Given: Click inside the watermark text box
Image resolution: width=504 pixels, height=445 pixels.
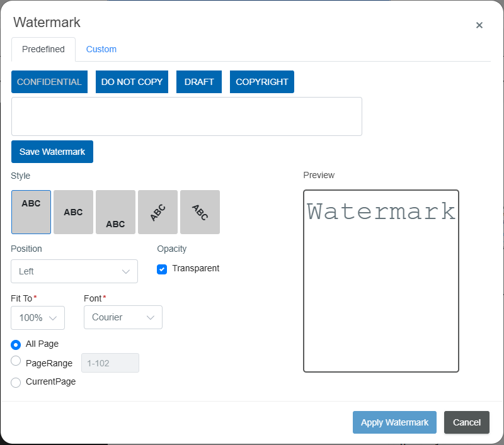Looking at the screenshot, I should 186,116.
